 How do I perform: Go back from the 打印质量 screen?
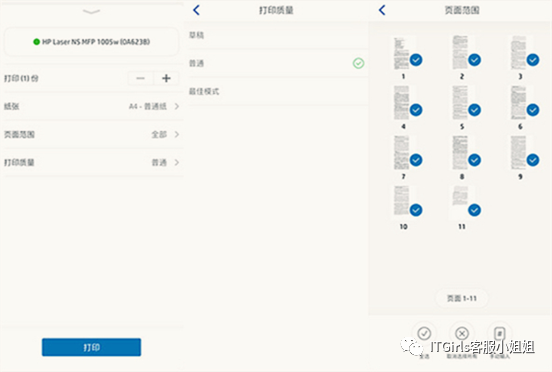point(196,10)
